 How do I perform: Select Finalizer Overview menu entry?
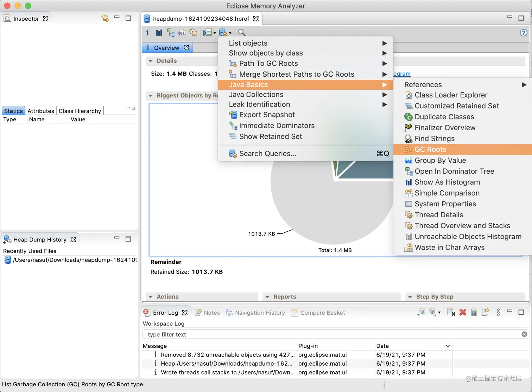coord(462,128)
